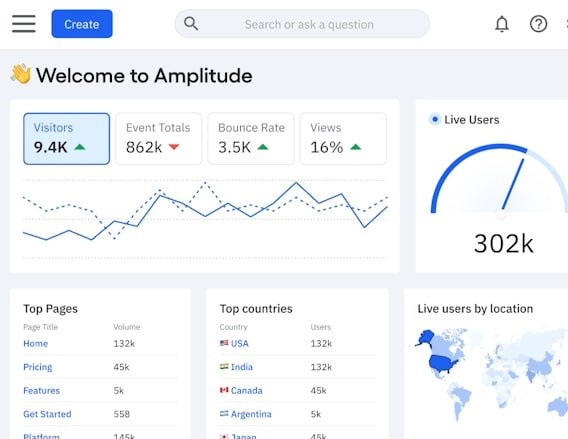
Task: Click the 5k volume for Features
Action: (x=118, y=390)
